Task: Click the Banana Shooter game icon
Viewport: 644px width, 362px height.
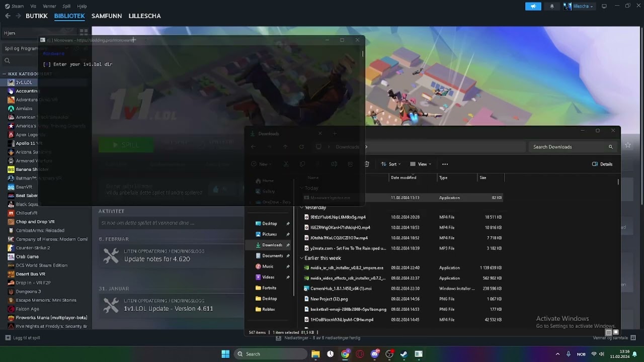Action: [x=11, y=169]
